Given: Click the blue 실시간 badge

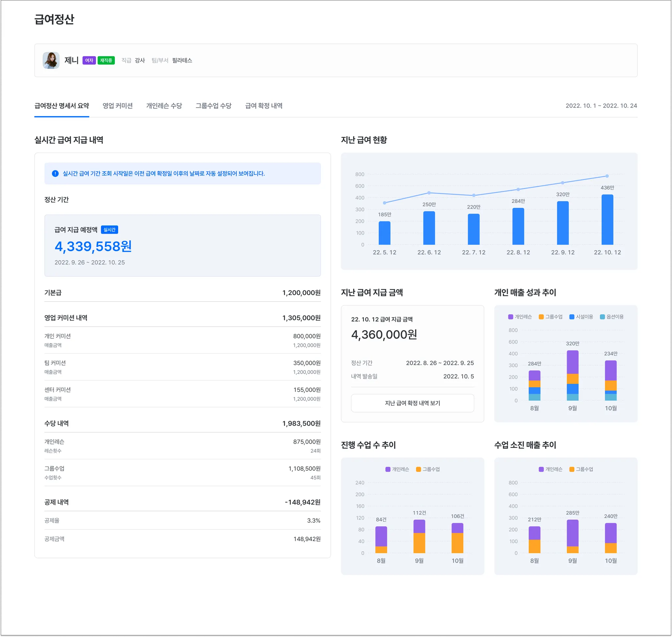Looking at the screenshot, I should coord(109,230).
